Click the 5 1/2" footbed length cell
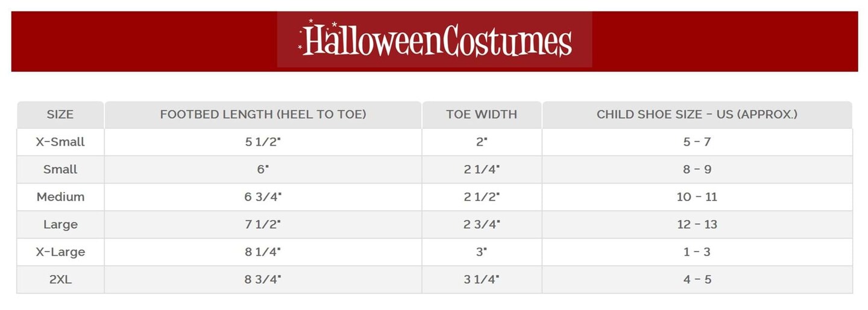 263,142
